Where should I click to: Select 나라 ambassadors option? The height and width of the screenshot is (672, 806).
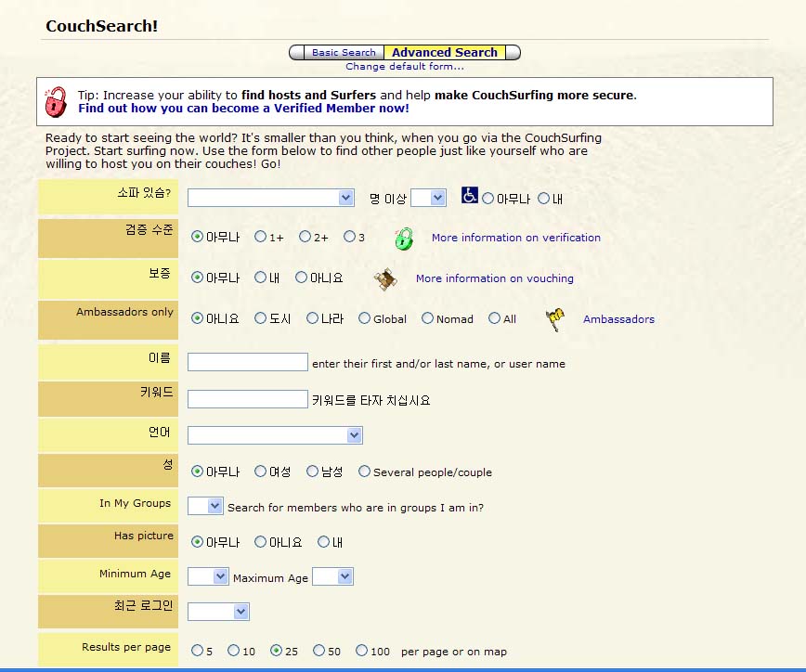[x=313, y=318]
